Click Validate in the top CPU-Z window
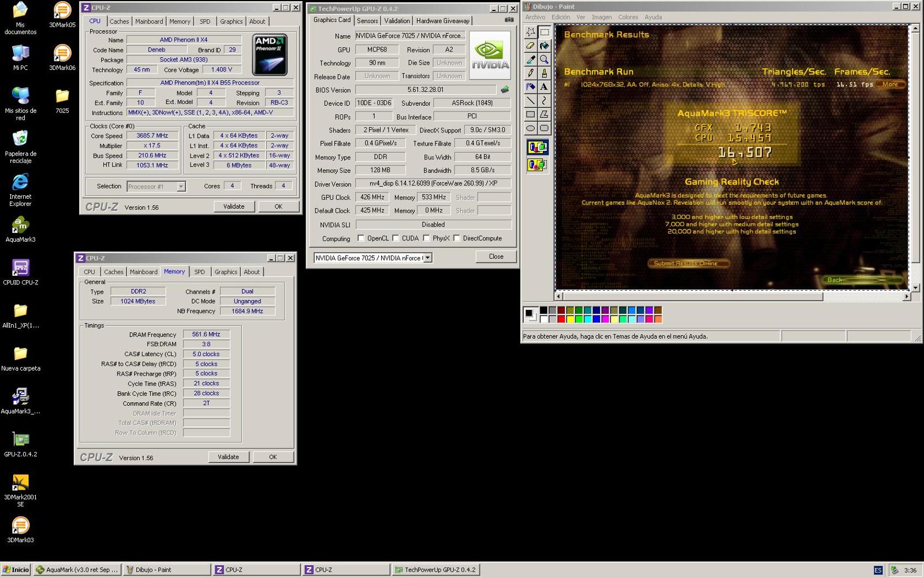This screenshot has height=578, width=924. [x=234, y=206]
